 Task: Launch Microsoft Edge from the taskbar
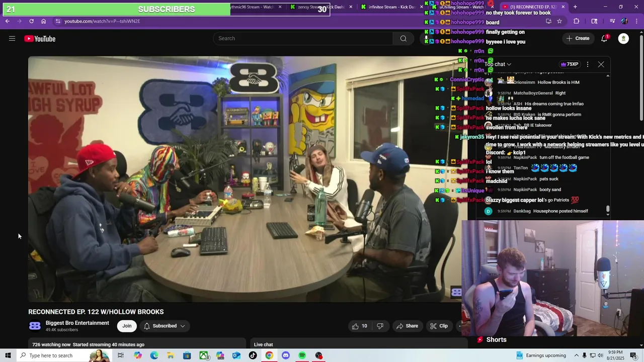click(154, 355)
